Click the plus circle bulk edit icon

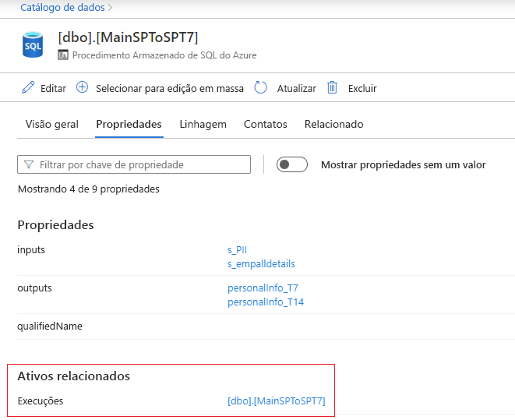[x=82, y=87]
